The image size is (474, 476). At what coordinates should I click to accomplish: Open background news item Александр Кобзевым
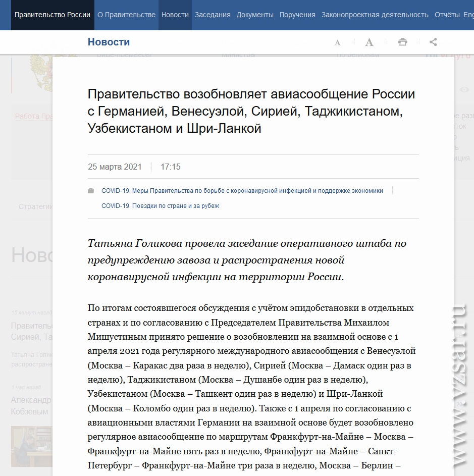(x=31, y=405)
